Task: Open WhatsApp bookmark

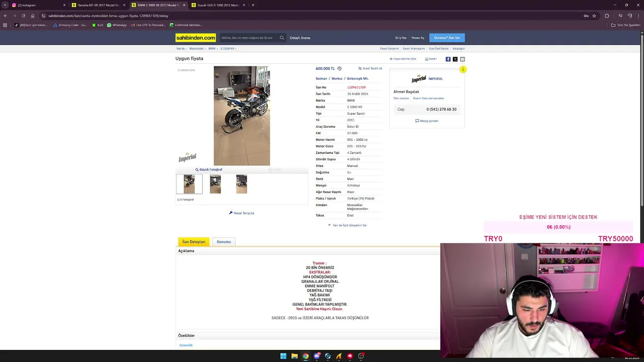Action: pyautogui.click(x=117, y=25)
